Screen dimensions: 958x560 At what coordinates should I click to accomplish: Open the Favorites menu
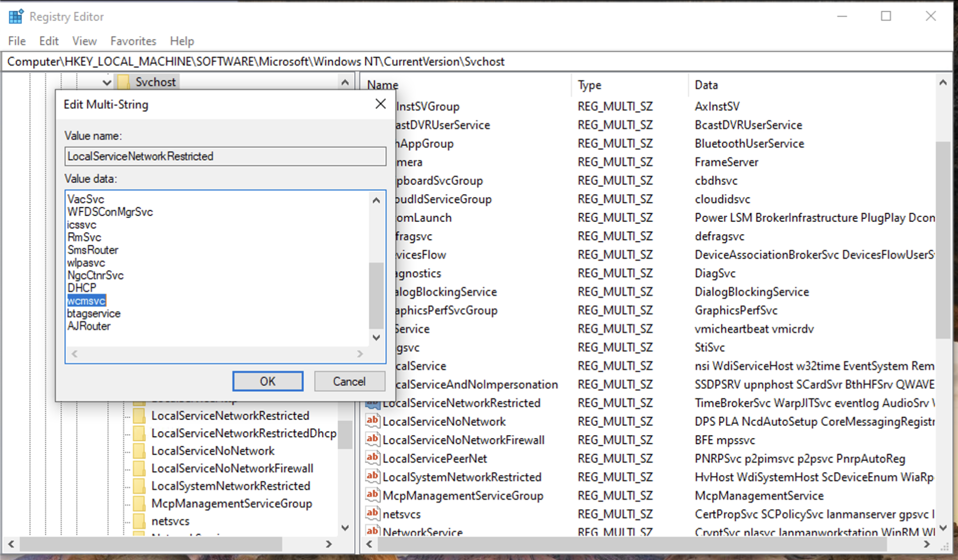(133, 41)
